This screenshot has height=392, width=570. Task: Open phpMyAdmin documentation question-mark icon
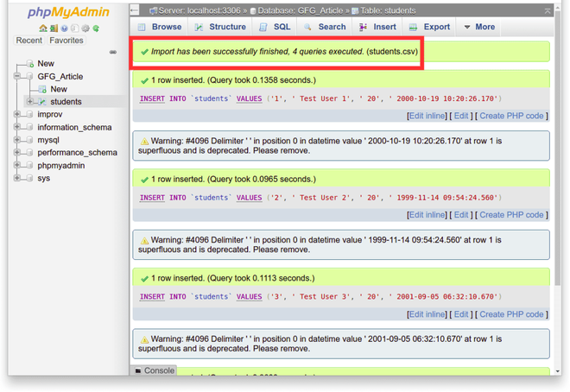click(x=65, y=28)
